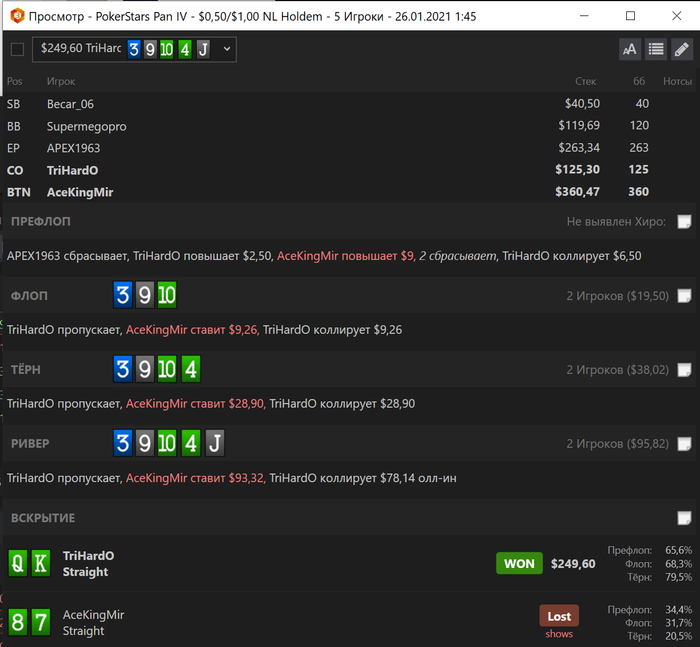Toggle font size with the AA icon
This screenshot has width=700, height=647.
pyautogui.click(x=629, y=49)
